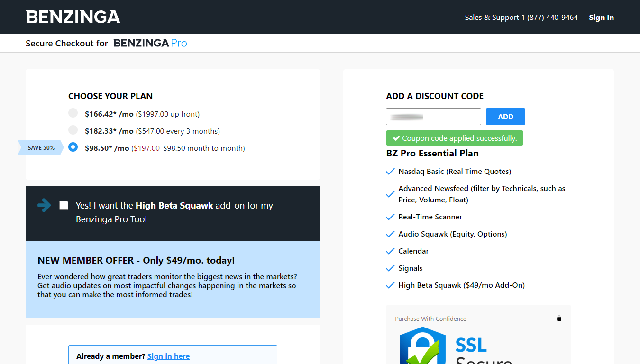Click the checkmark beside Real-Time Scanner
Screen dimensions: 640x364
[390, 217]
